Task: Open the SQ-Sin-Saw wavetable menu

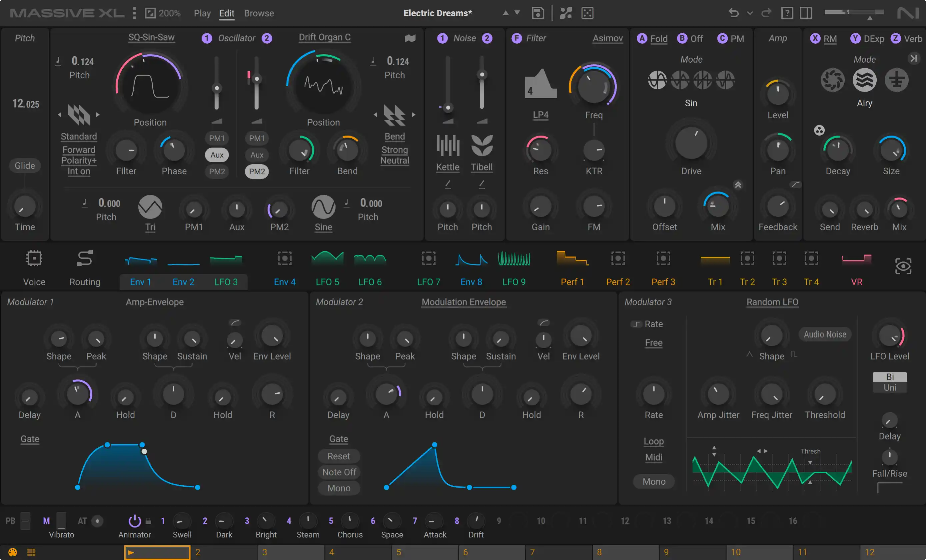Action: [152, 37]
